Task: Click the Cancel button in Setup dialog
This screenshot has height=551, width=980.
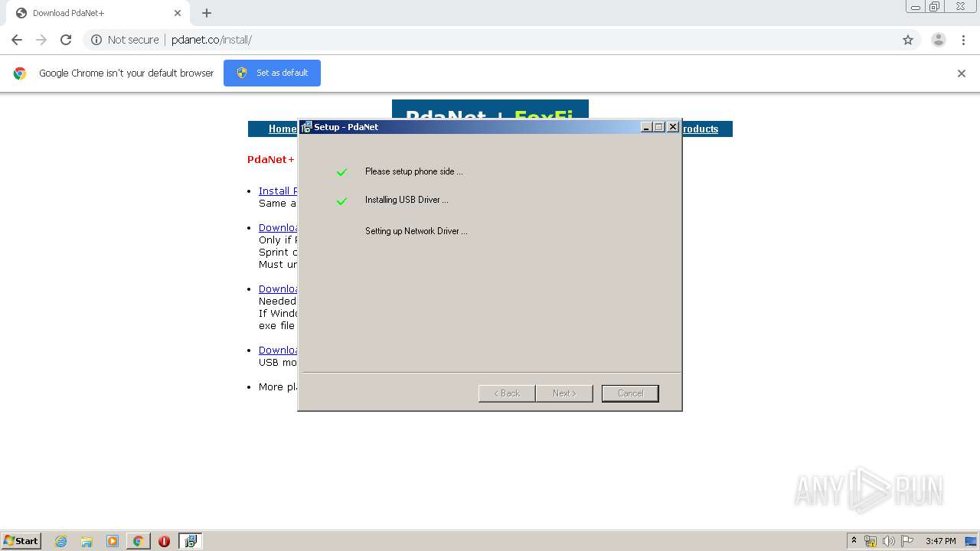Action: point(630,393)
